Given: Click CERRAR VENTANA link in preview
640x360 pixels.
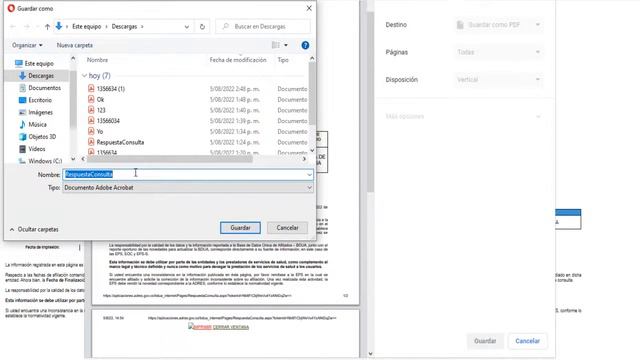Looking at the screenshot, I should click(231, 327).
